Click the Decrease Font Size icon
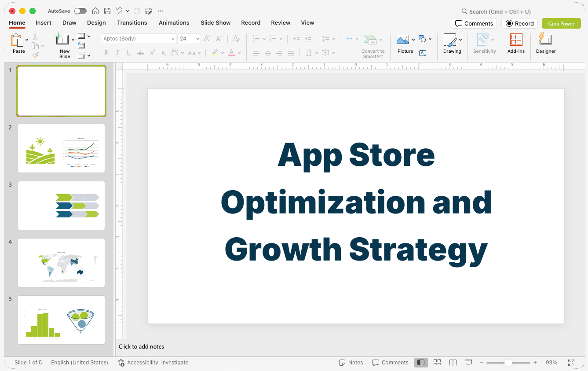This screenshot has width=588, height=371. click(219, 39)
